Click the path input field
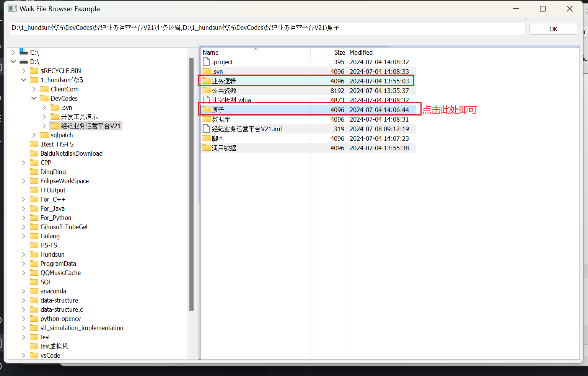588x376 pixels. tap(267, 28)
